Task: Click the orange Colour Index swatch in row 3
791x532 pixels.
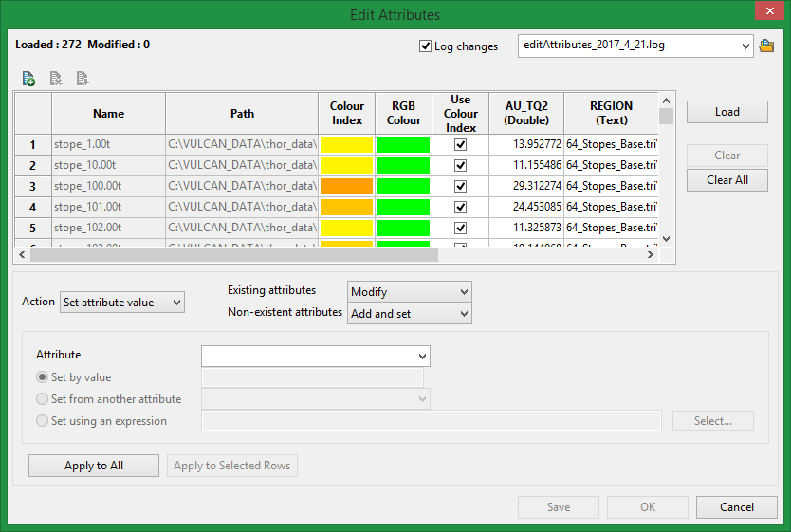Action: point(346,186)
